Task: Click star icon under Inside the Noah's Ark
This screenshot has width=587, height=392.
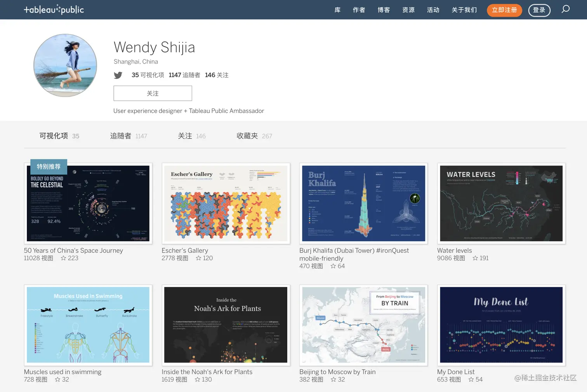Action: (x=198, y=380)
